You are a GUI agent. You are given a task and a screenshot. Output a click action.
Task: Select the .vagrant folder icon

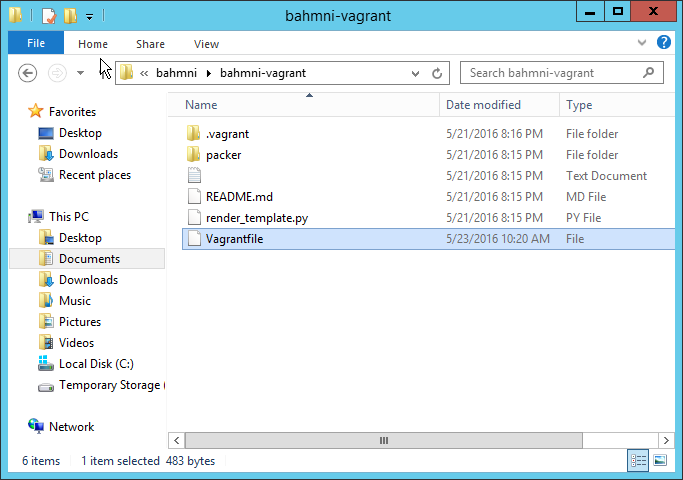[x=193, y=133]
